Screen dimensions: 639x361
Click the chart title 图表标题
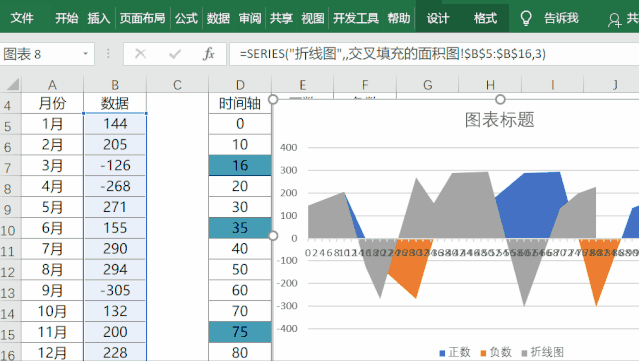pyautogui.click(x=500, y=120)
